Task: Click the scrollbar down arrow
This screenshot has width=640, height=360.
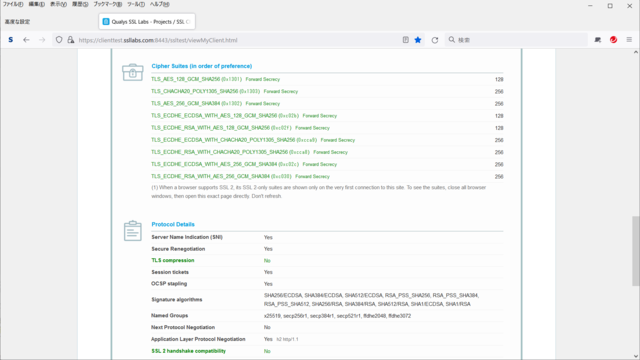Action: 636,356
